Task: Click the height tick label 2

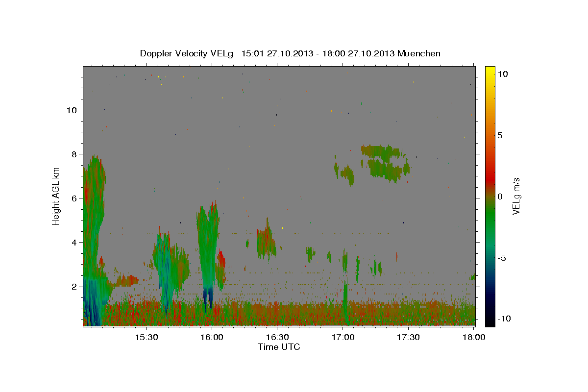Action: pyautogui.click(x=74, y=287)
